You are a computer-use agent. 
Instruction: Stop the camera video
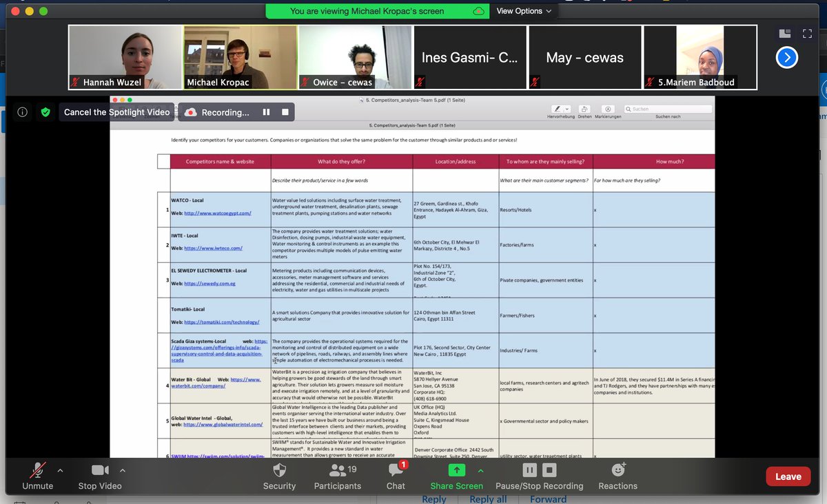point(100,476)
